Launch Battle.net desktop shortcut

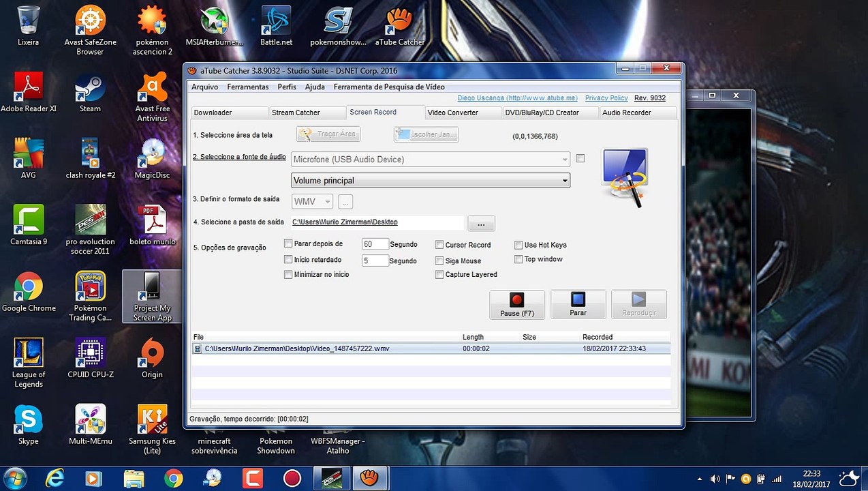tap(276, 26)
